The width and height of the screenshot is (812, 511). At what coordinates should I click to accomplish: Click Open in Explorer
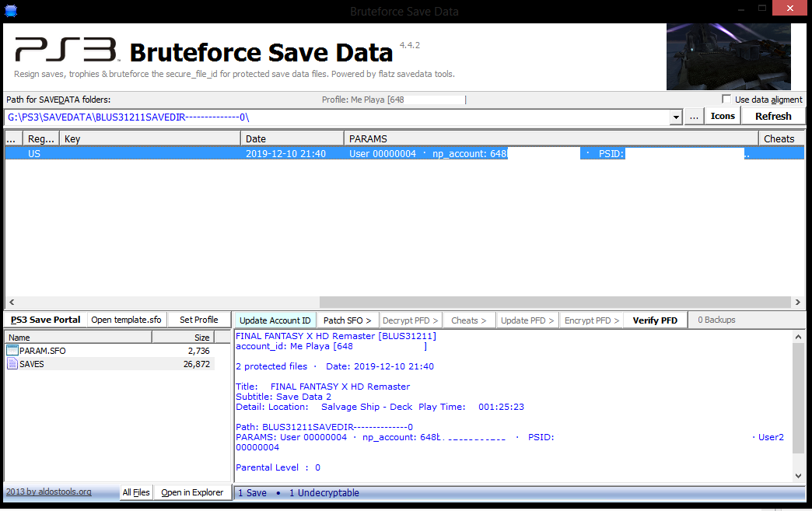click(192, 492)
